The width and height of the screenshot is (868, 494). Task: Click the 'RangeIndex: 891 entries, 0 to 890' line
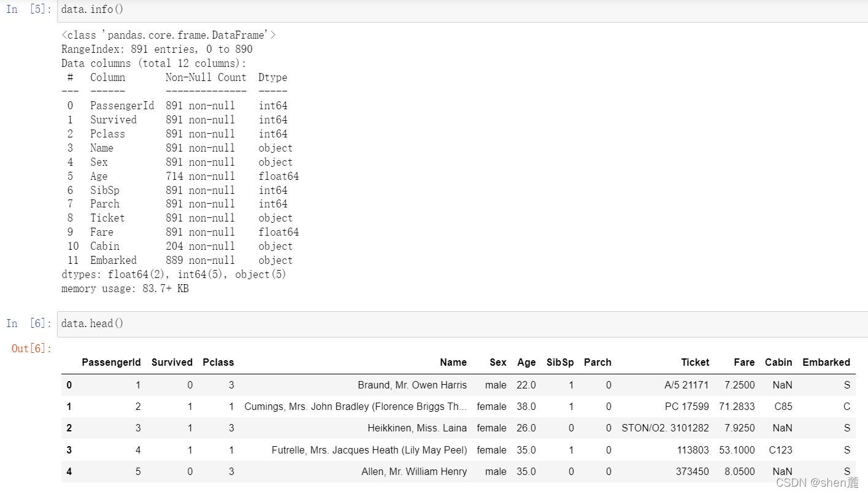click(157, 49)
